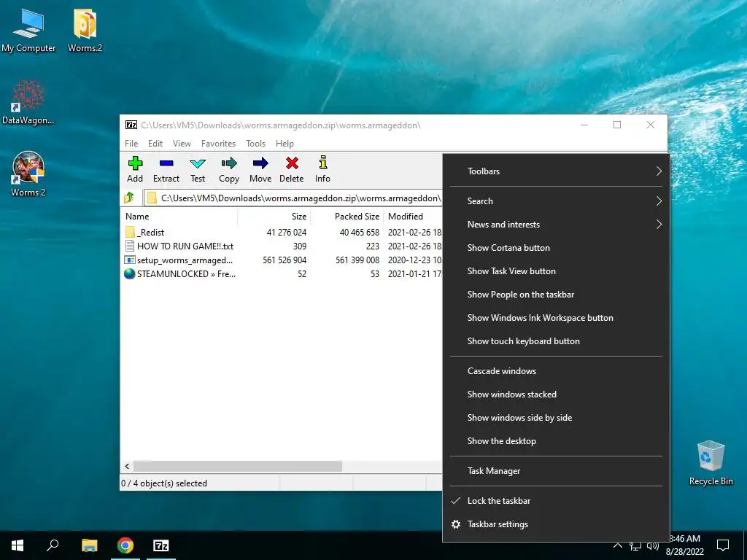Select setup_worms_armaged... file

(179, 260)
